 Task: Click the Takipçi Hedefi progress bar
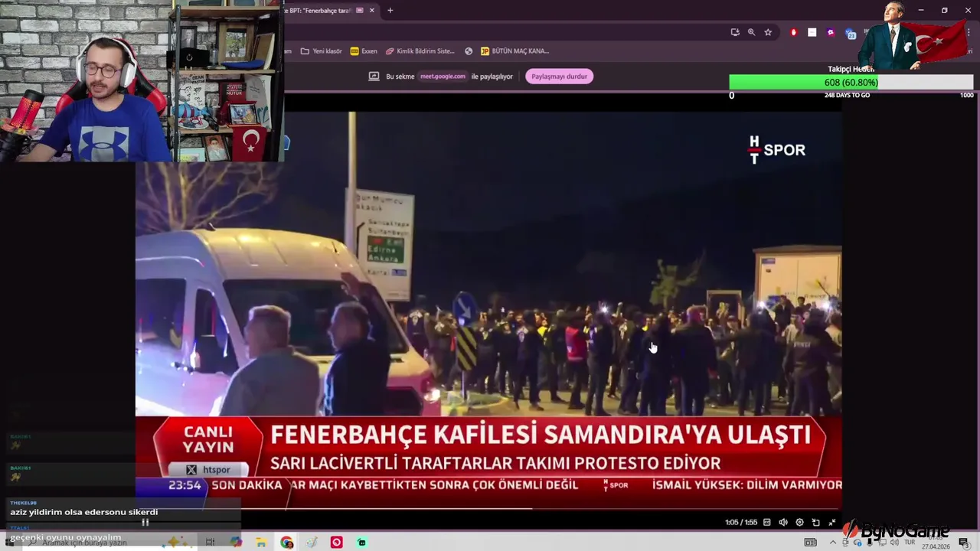(851, 83)
